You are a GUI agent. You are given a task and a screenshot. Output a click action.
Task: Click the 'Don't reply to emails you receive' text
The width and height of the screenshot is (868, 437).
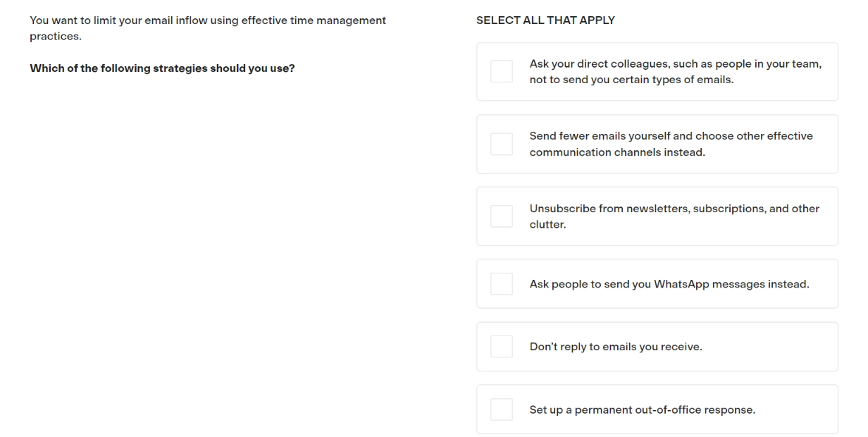pos(616,347)
